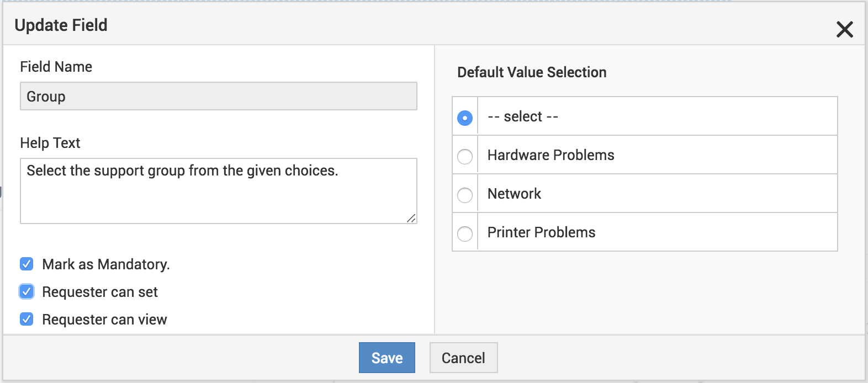Uncheck the Mark as Mandatory checkbox
This screenshot has width=868, height=383.
[27, 264]
